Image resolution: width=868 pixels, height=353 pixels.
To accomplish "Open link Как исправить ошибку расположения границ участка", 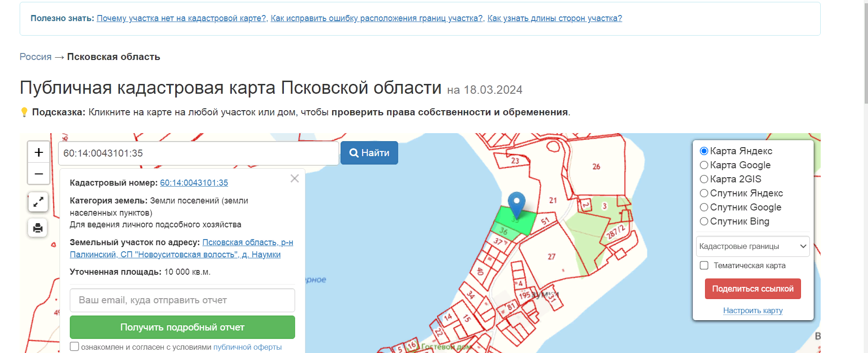I will point(377,18).
